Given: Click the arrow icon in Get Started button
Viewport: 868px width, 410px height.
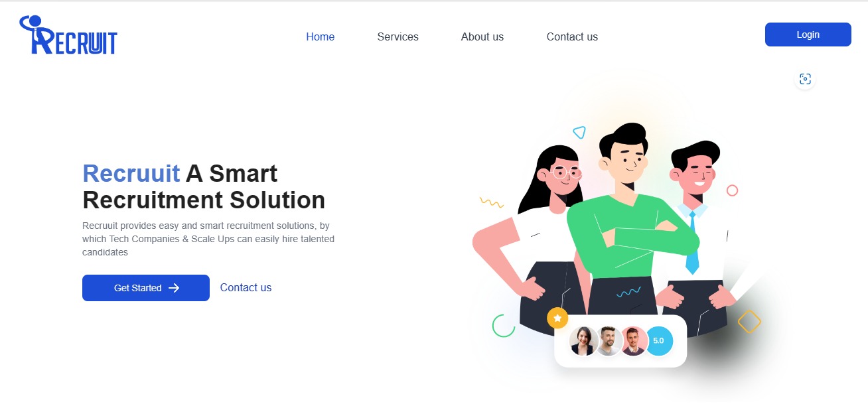Looking at the screenshot, I should 174,288.
